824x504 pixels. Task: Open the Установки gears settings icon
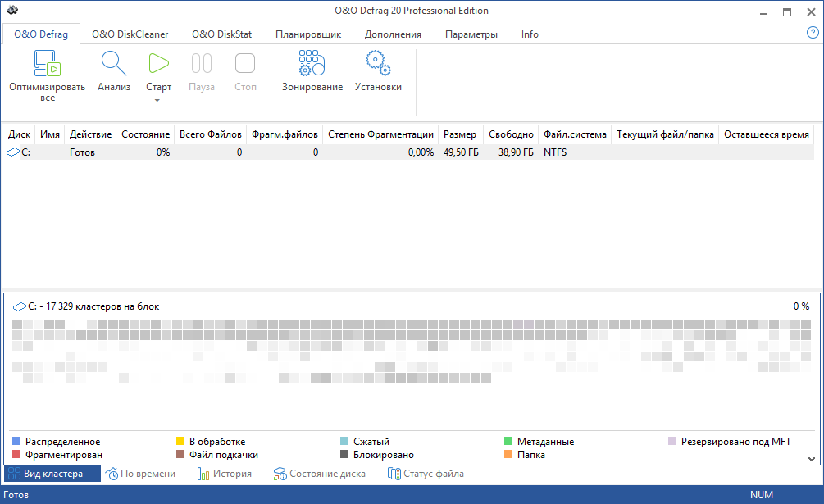tap(378, 63)
